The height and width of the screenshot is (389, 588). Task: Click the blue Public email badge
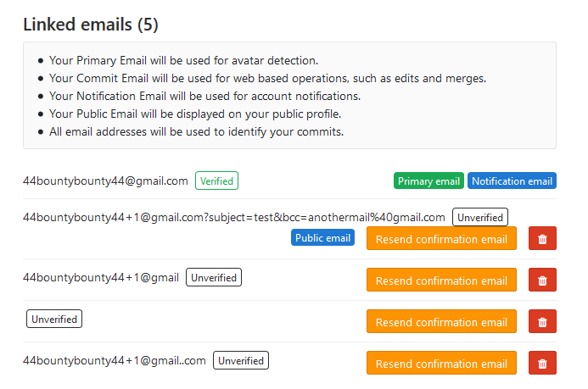(322, 238)
